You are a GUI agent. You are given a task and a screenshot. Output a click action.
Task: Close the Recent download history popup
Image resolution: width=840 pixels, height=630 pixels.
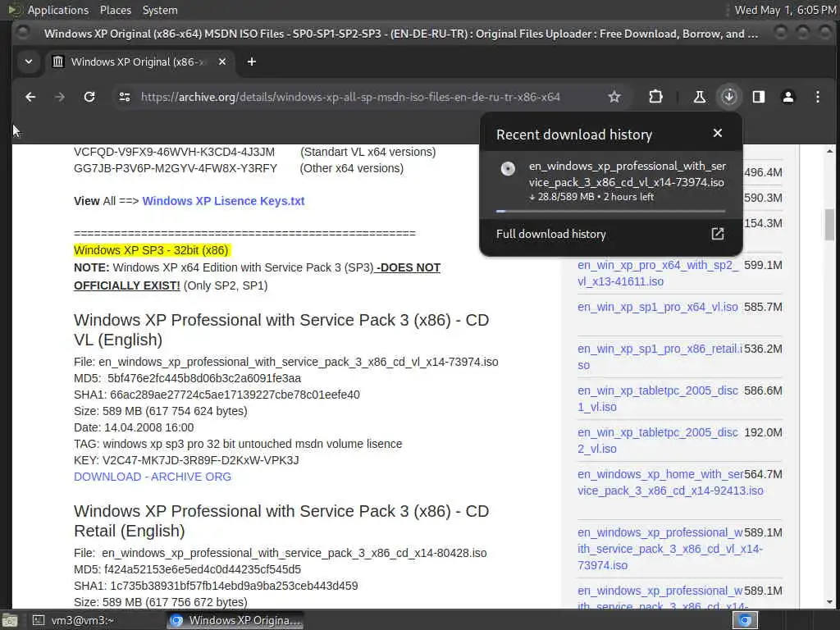(718, 133)
